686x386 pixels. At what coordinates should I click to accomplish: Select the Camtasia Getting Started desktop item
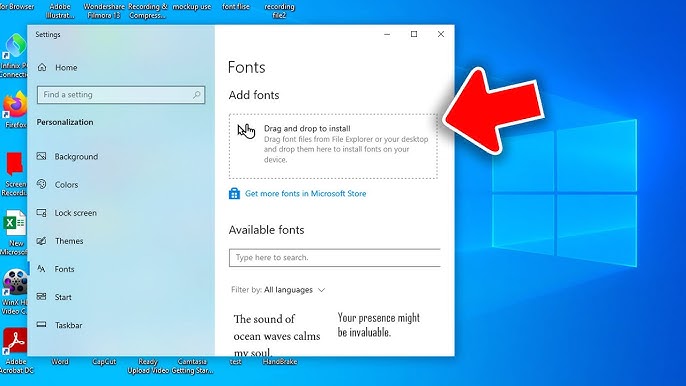point(192,366)
